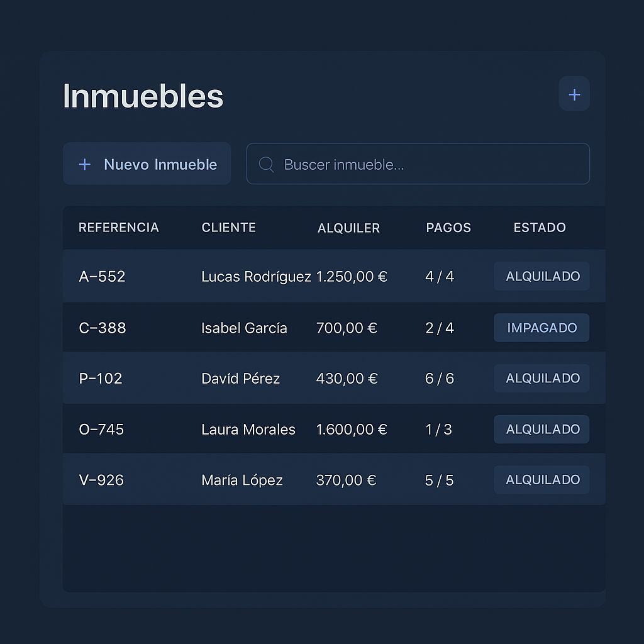The image size is (644, 644).
Task: Open property reference C-388
Action: coord(103,328)
